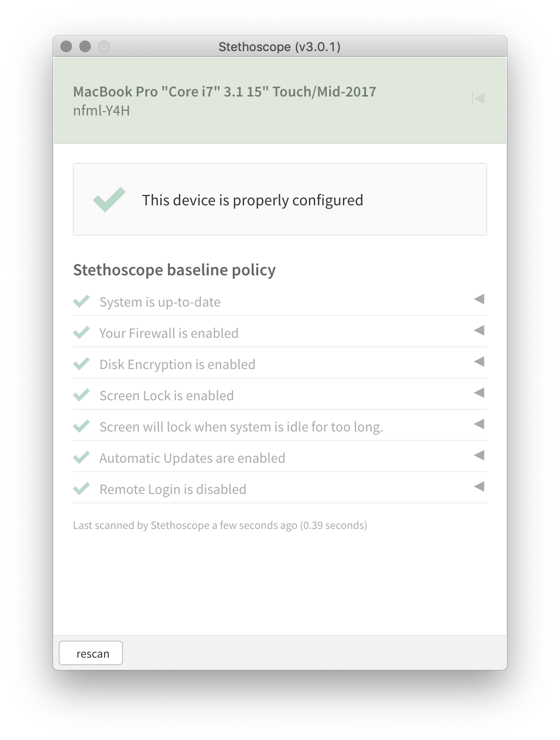Expand the idle screen lock row arrow
This screenshot has height=740, width=560.
pos(479,424)
